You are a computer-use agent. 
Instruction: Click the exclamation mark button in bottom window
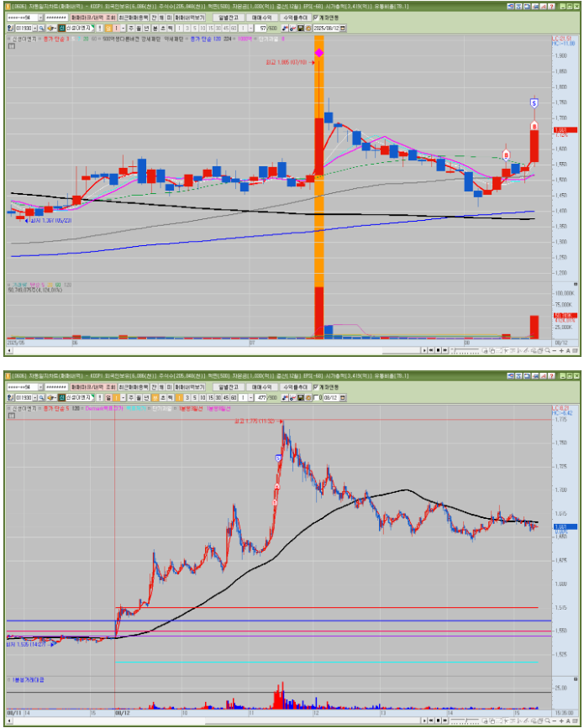click(x=99, y=398)
